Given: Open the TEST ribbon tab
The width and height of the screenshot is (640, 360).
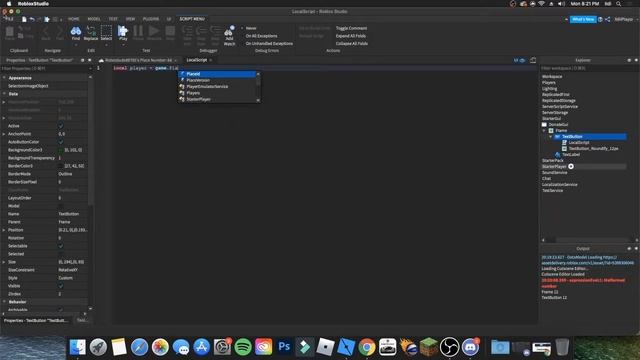Looking at the screenshot, I should 113,19.
